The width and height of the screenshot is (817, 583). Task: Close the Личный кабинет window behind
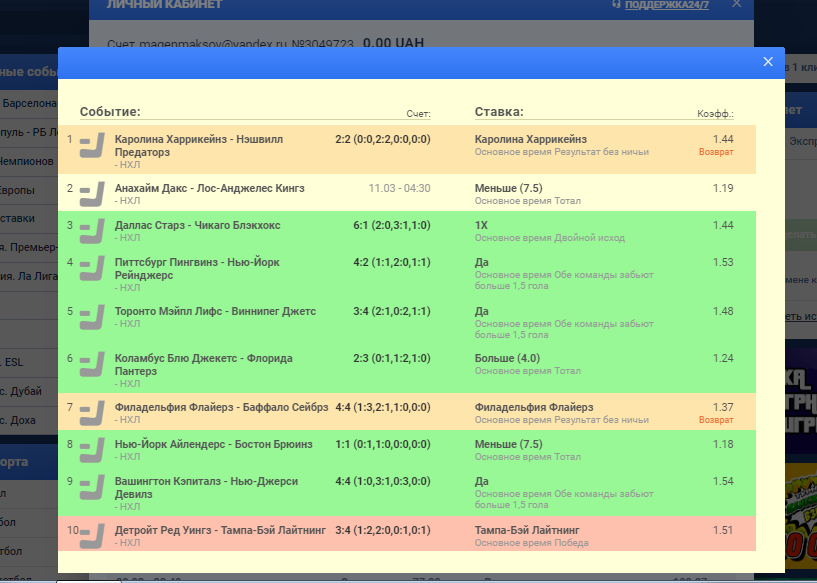[736, 4]
